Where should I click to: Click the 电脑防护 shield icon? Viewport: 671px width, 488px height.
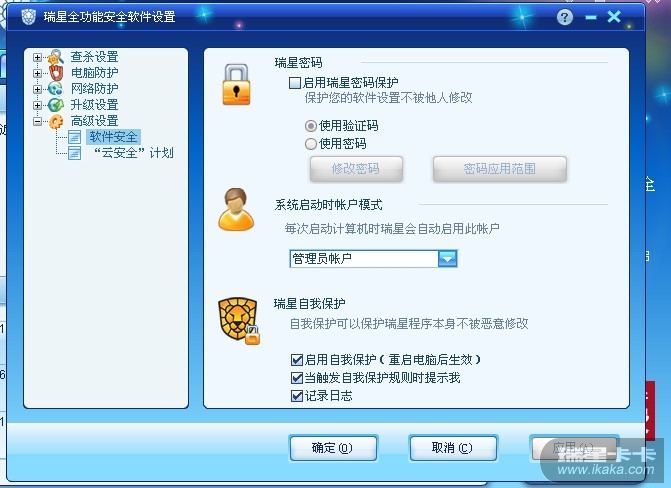click(x=56, y=72)
